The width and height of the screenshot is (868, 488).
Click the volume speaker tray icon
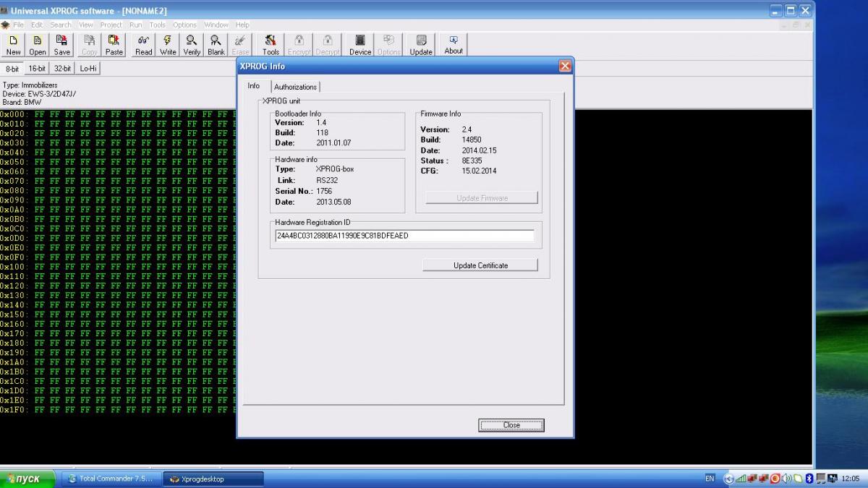(786, 479)
